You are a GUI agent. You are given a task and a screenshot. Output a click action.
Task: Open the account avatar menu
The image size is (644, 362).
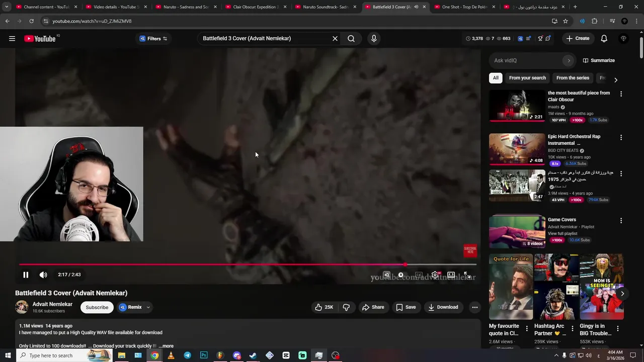coord(624,39)
